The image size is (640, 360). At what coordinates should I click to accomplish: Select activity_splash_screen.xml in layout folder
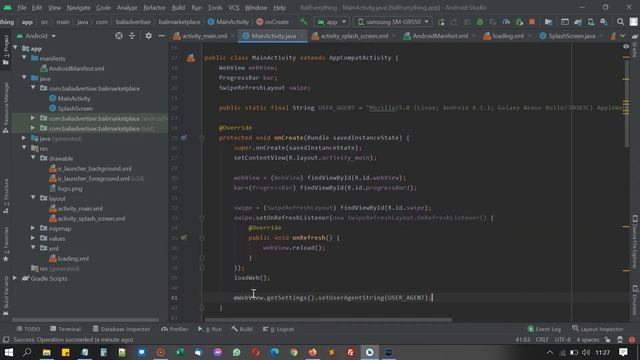pos(91,218)
